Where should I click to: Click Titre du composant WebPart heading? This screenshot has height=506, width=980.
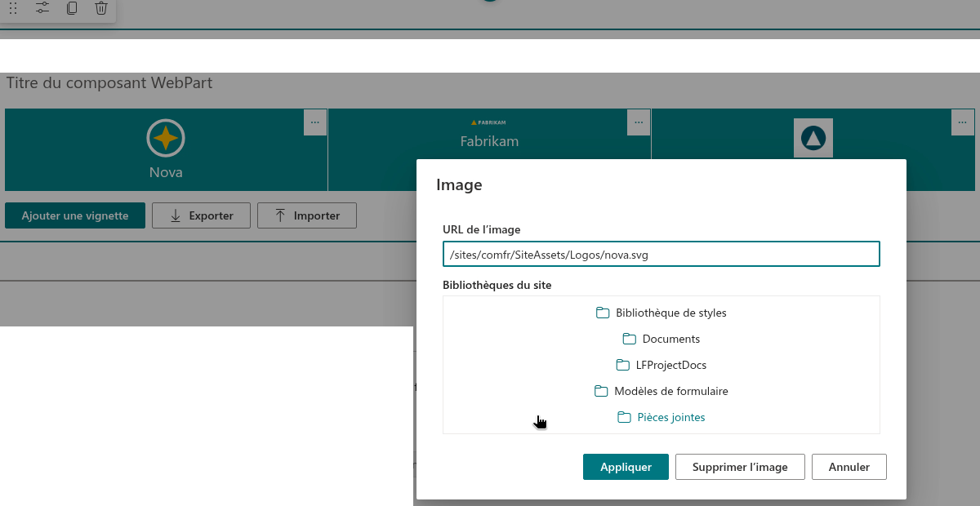point(109,82)
